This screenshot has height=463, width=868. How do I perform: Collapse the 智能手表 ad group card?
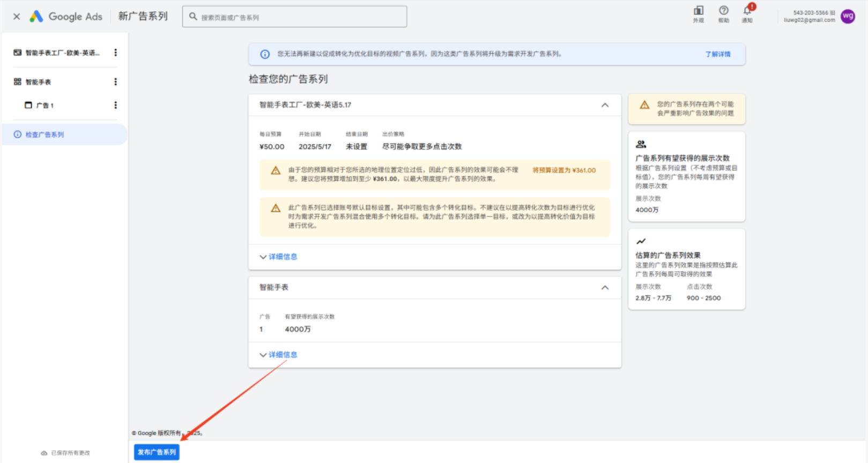click(x=605, y=288)
